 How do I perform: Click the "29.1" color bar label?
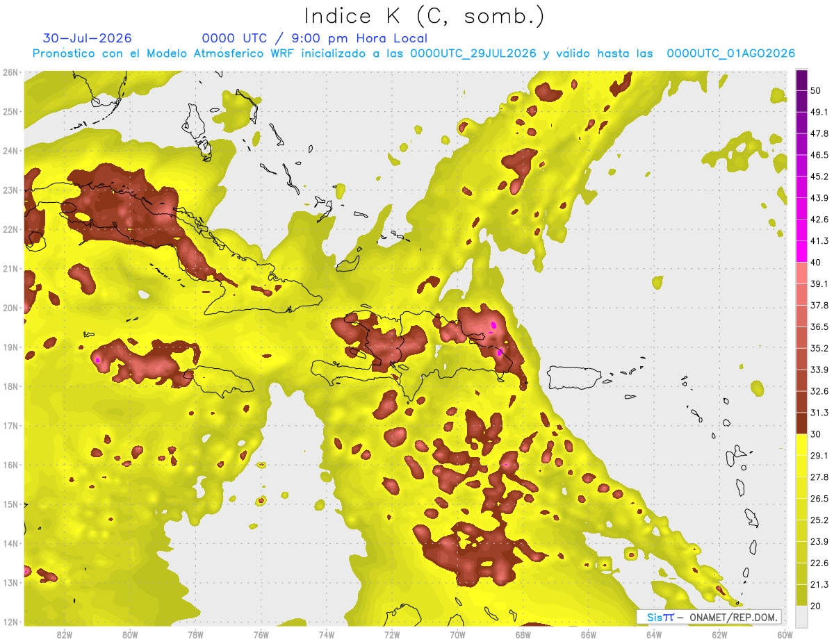[819, 455]
